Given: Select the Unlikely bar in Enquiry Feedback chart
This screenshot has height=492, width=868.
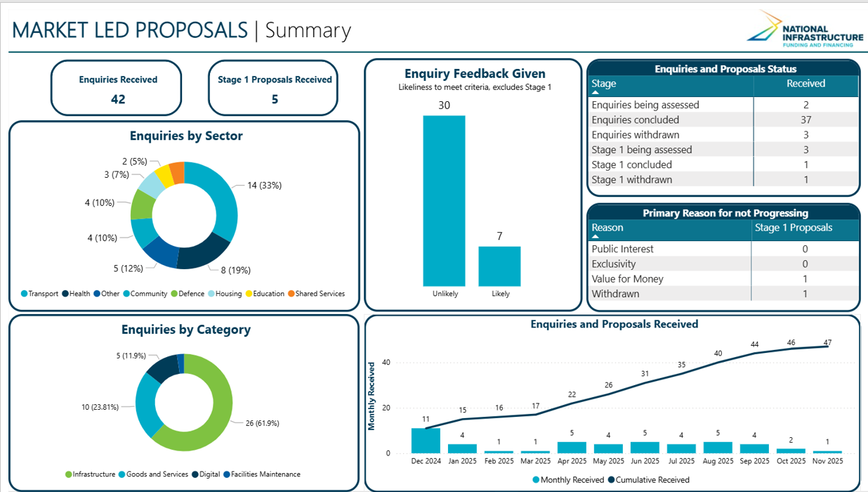Looking at the screenshot, I should 444,200.
